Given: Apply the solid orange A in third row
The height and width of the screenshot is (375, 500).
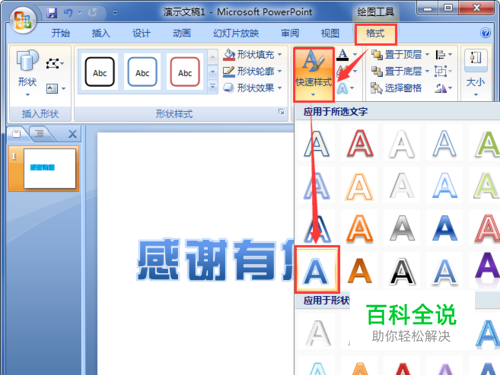Looking at the screenshot, I should pos(359,229).
